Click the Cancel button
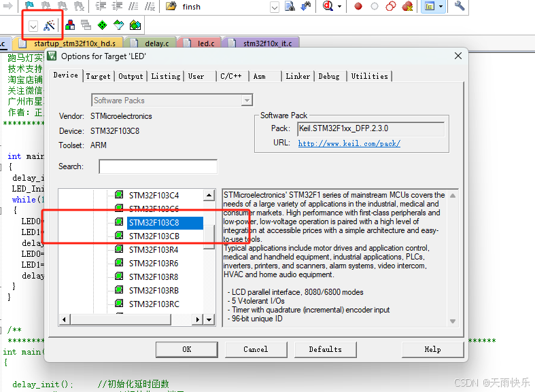This screenshot has width=535, height=392. coord(256,349)
